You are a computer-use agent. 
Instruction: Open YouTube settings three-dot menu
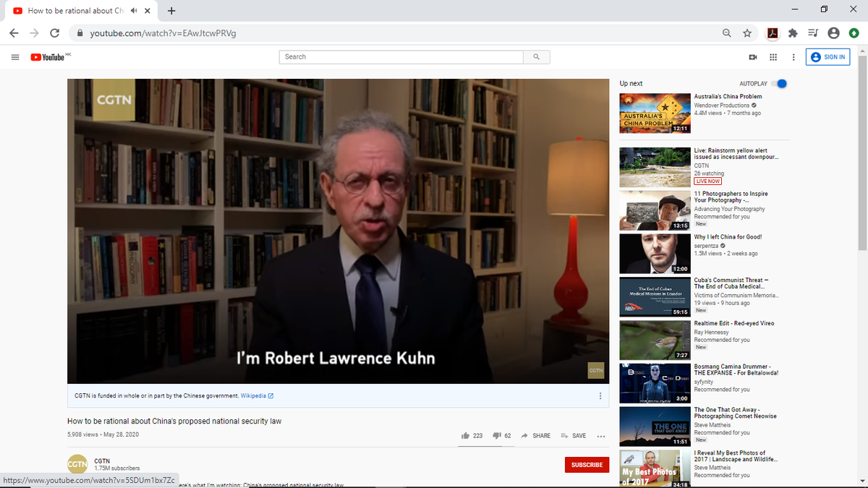pos(793,57)
